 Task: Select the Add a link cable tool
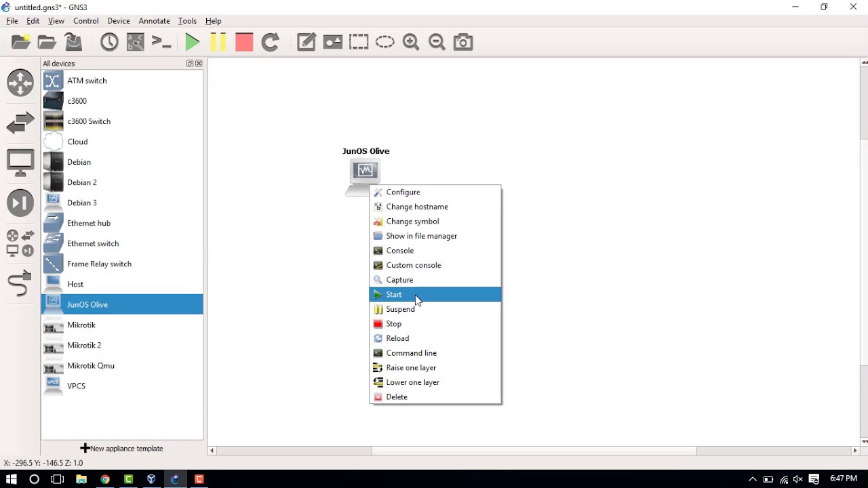coord(20,283)
